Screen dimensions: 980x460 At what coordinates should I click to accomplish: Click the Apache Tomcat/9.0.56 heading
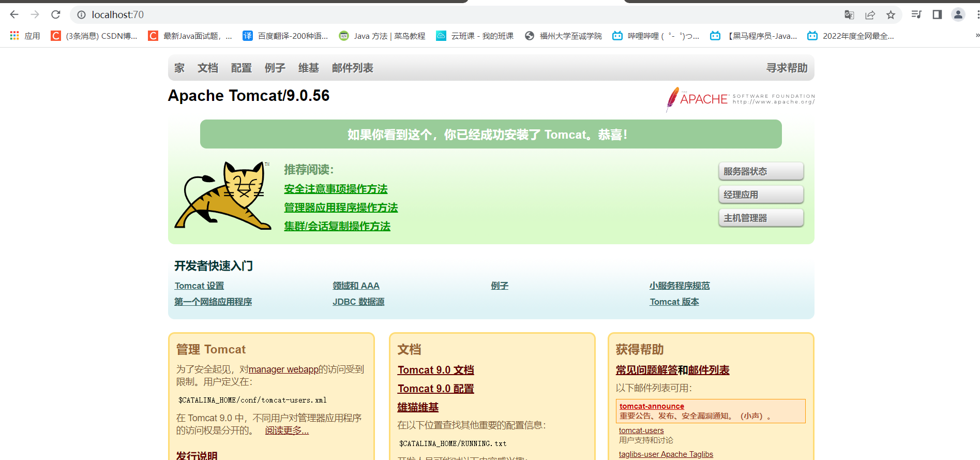click(x=249, y=96)
